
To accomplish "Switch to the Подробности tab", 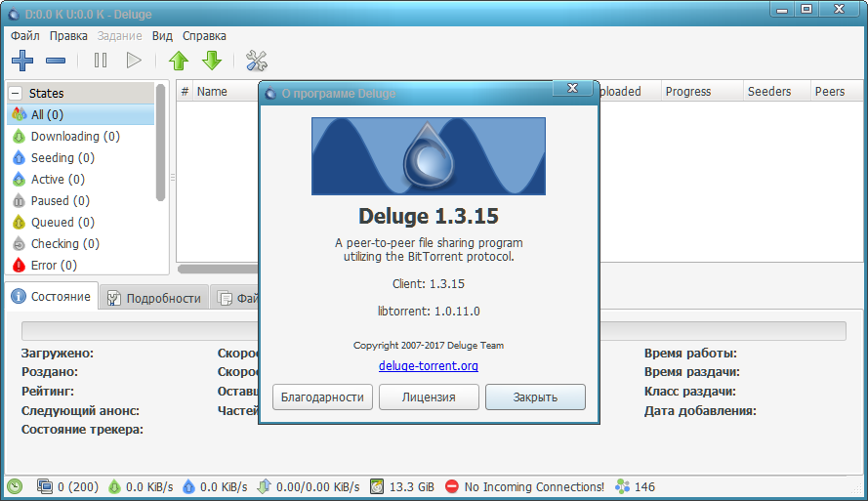I will click(x=154, y=299).
